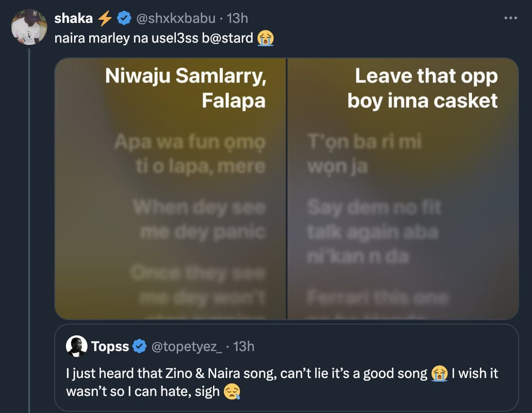Click the vertical thread line below shaka's avatar

pyautogui.click(x=29, y=224)
